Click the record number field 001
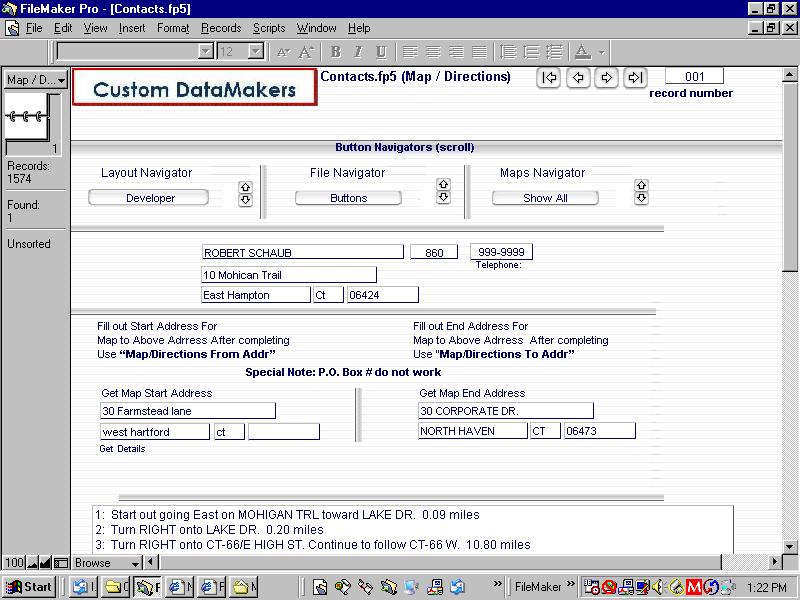800x600 pixels. (694, 77)
